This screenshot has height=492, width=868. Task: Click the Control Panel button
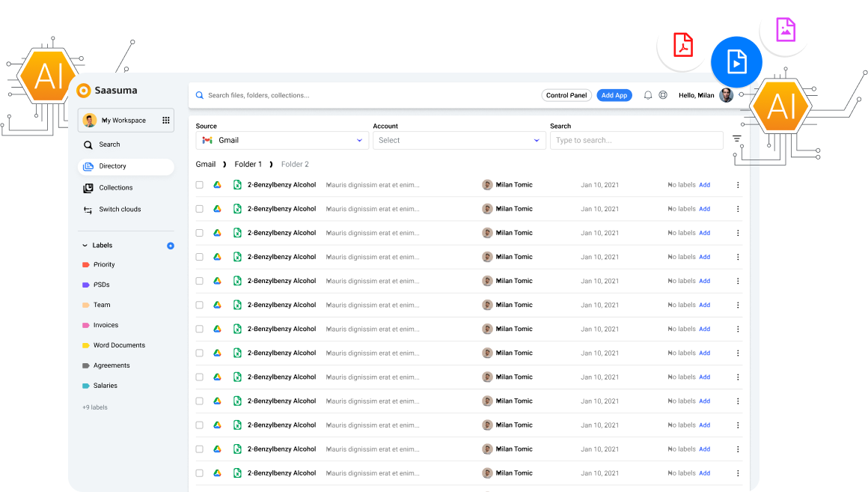[x=566, y=95]
